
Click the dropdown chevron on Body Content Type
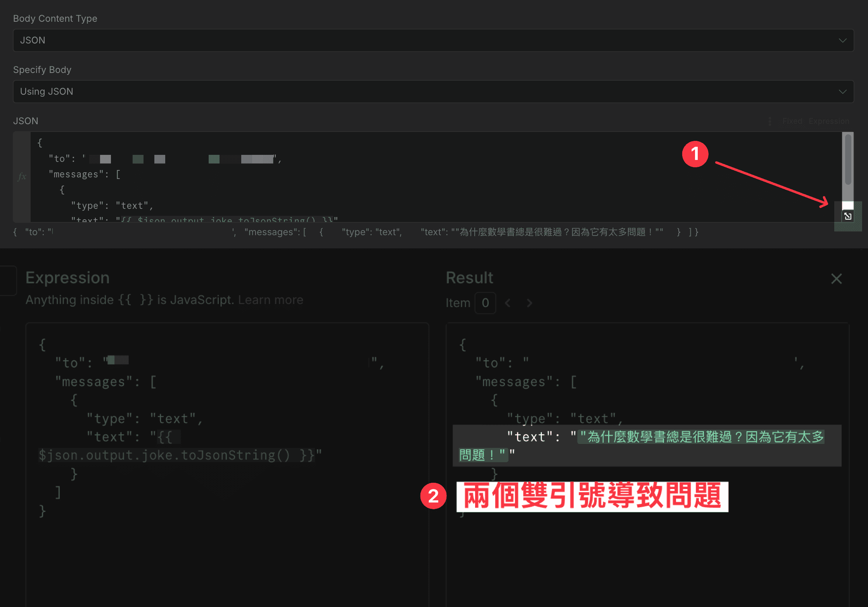point(842,40)
